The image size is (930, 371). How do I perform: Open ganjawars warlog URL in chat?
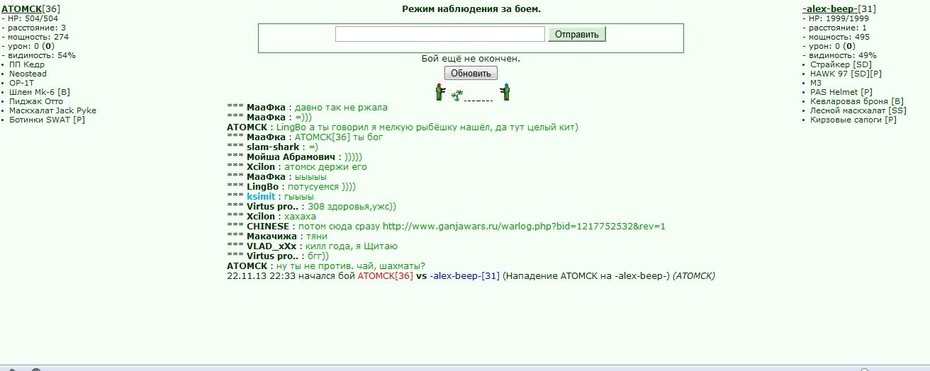pyautogui.click(x=524, y=226)
